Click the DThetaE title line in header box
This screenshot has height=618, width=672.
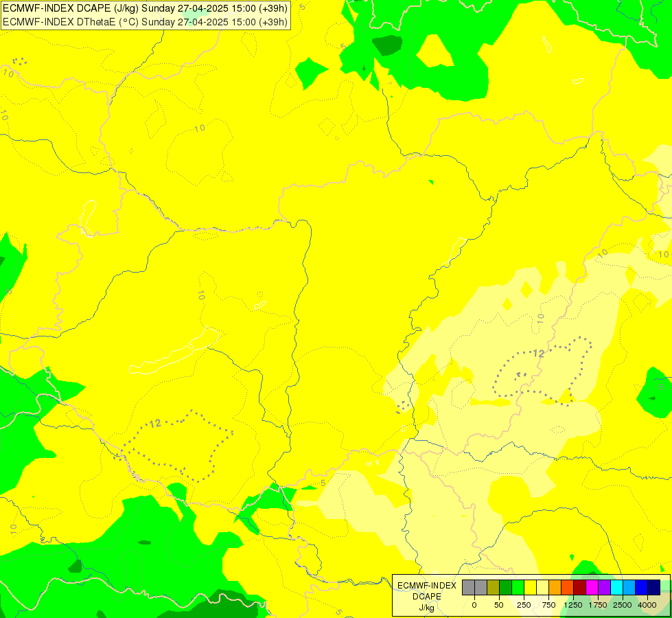coord(146,21)
